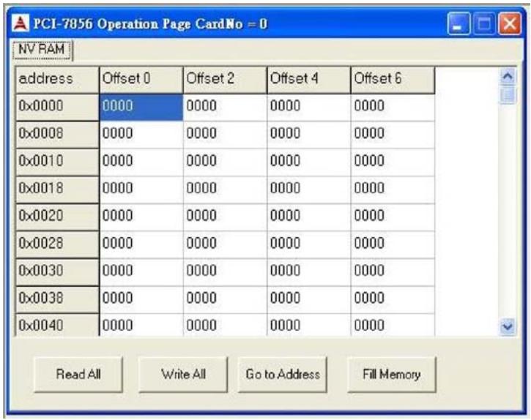Click the scrollbar down arrow
The height and width of the screenshot is (420, 531).
(x=508, y=326)
